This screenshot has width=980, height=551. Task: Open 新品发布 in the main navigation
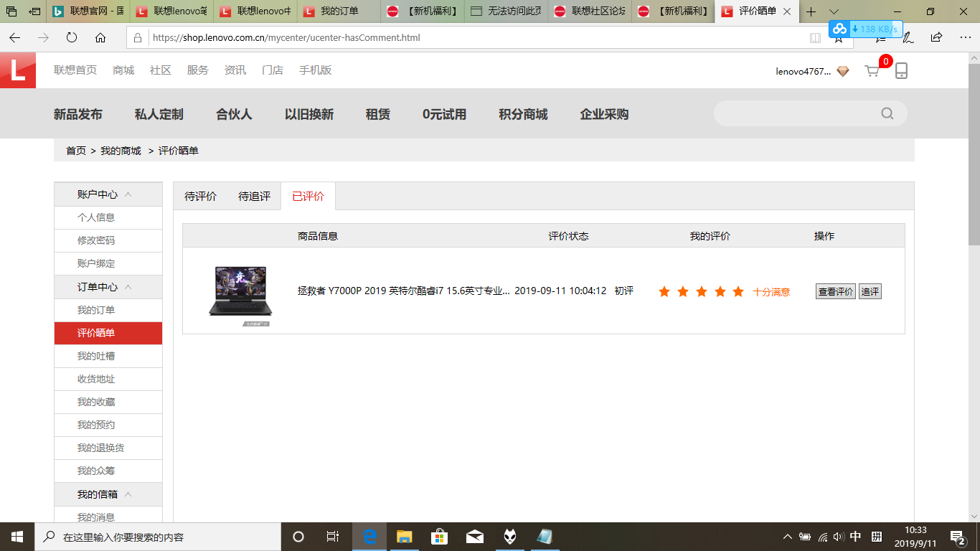point(78,114)
